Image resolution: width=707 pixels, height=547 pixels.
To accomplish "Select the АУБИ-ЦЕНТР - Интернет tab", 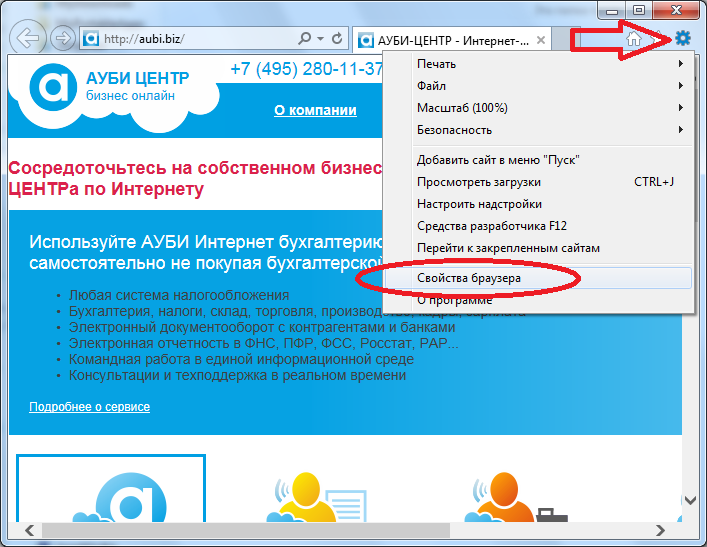I will (451, 41).
